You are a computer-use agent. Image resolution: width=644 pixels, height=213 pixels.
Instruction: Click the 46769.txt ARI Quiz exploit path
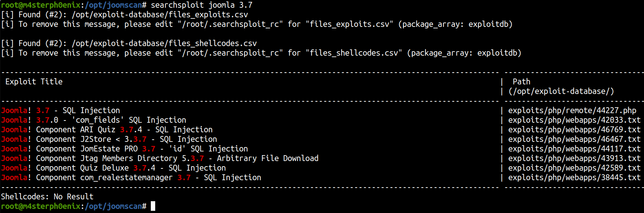tap(574, 129)
